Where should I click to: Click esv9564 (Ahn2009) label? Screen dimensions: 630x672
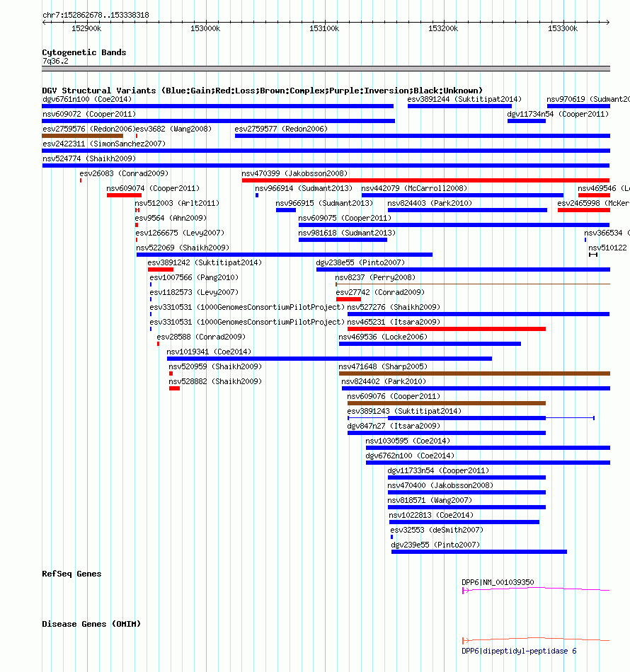pyautogui.click(x=171, y=218)
